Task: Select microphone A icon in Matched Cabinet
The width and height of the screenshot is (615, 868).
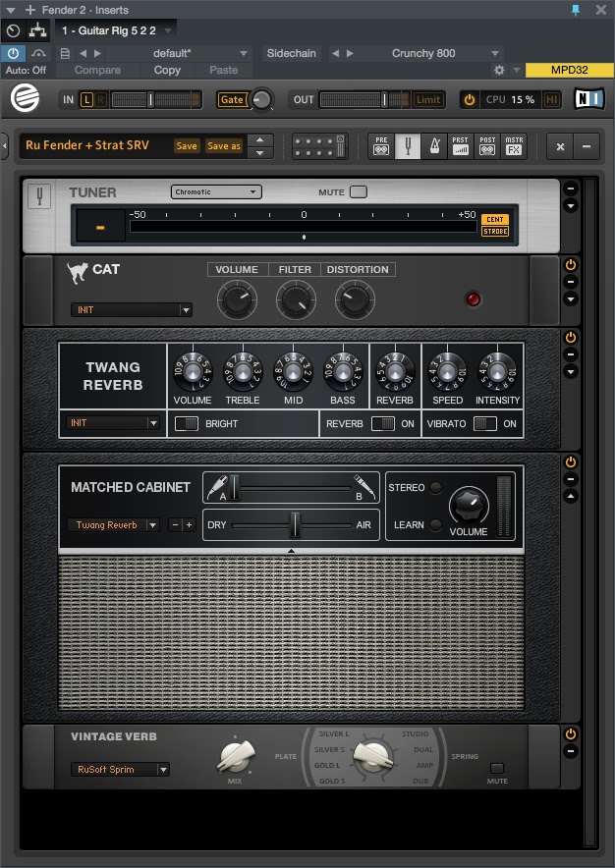Action: (217, 487)
